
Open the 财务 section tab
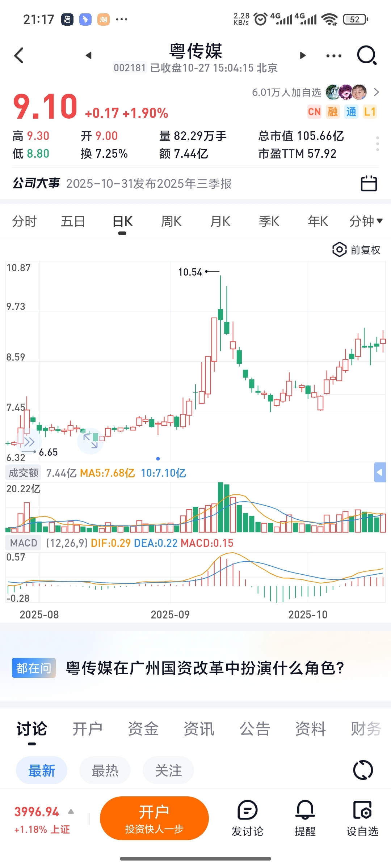point(366,729)
